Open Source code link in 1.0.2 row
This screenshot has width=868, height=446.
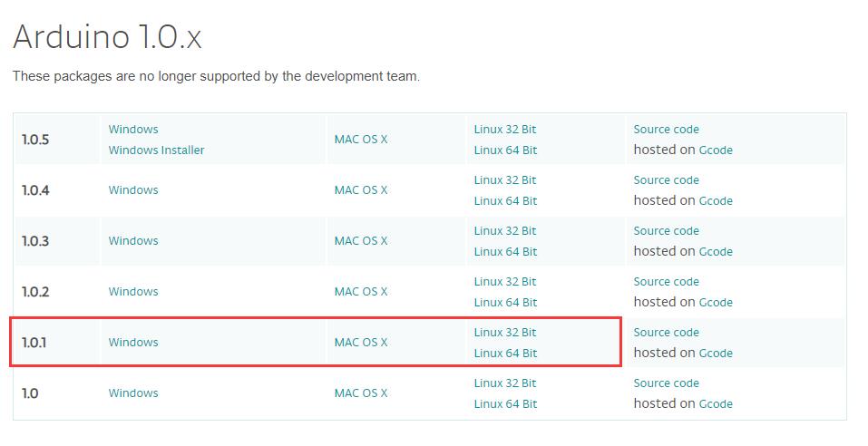click(667, 282)
